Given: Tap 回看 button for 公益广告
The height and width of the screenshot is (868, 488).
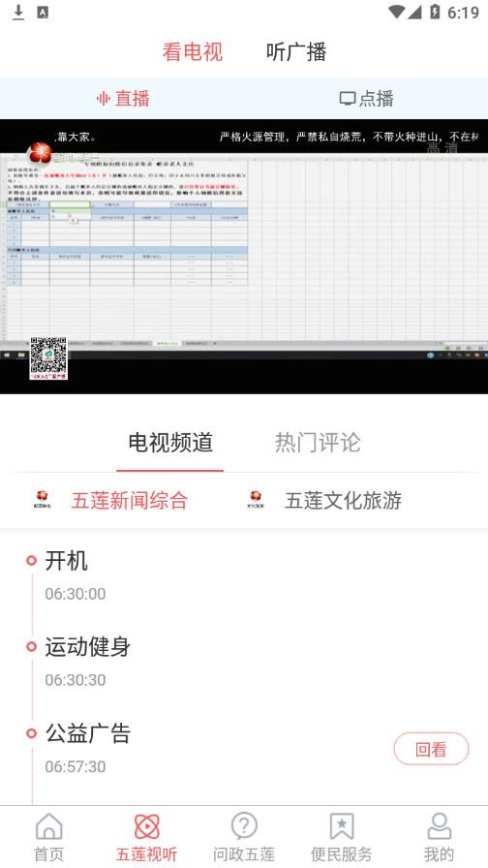Looking at the screenshot, I should click(431, 749).
